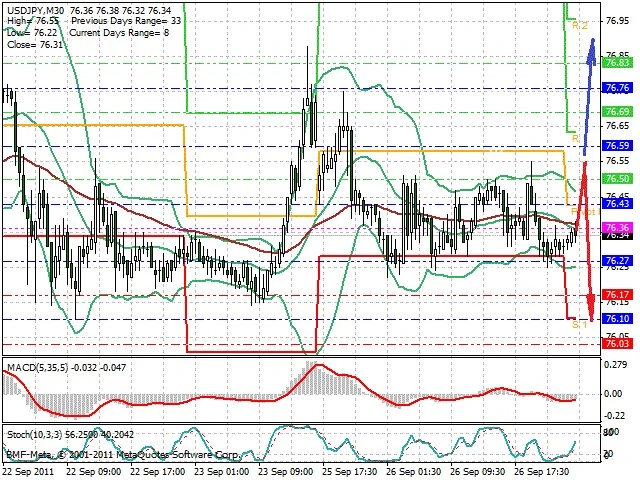Select the green 76.50 price level tag

pos(616,178)
